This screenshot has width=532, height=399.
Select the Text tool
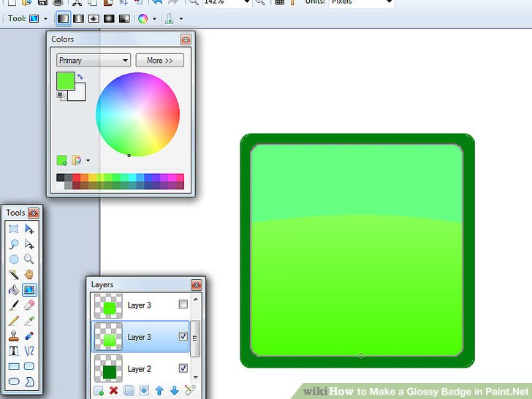[x=14, y=351]
